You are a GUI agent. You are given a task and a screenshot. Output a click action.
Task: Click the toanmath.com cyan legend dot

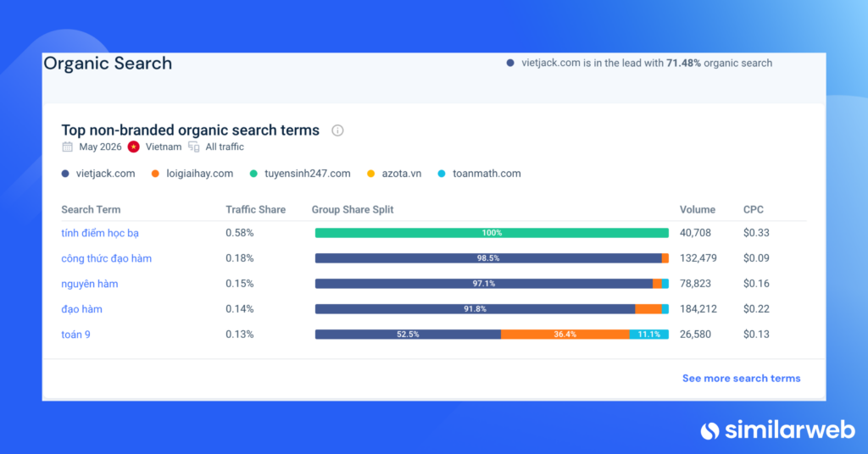(x=442, y=174)
